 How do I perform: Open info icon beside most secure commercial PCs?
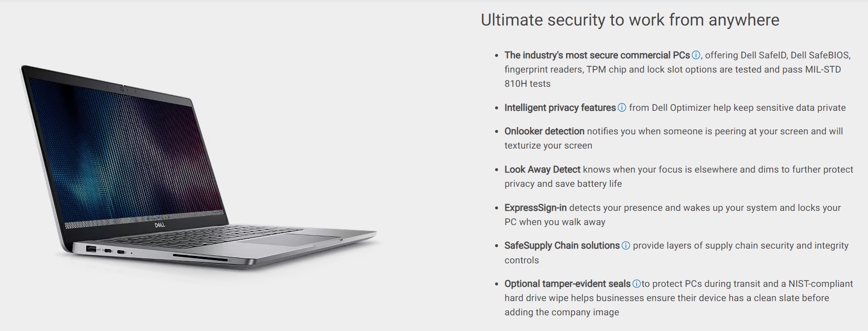[696, 55]
